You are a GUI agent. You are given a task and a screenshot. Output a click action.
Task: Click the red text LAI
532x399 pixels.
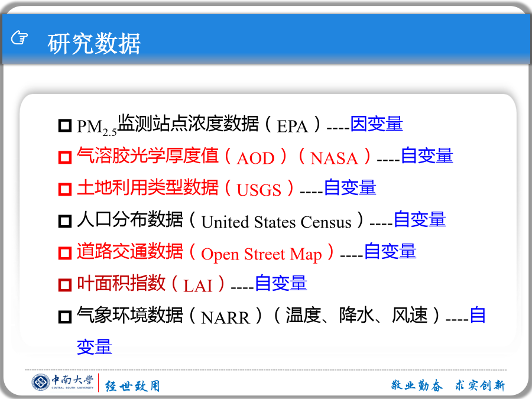(x=198, y=286)
